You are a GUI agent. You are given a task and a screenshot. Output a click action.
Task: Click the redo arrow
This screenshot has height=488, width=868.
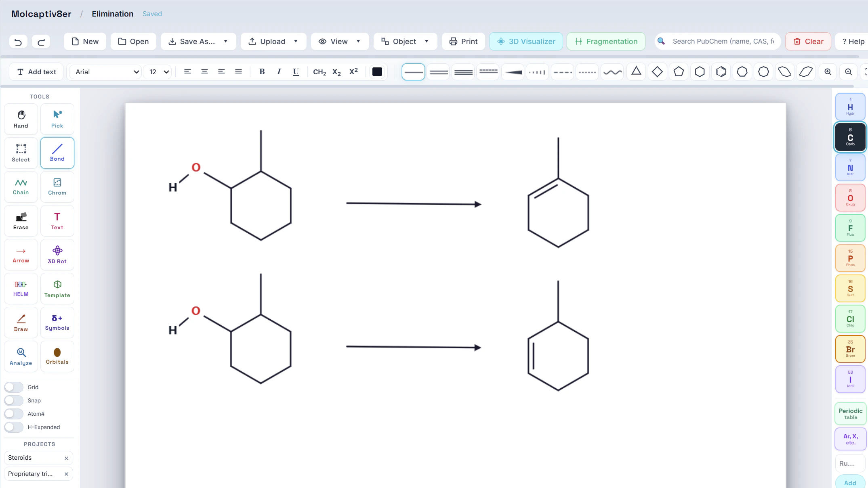tap(41, 42)
